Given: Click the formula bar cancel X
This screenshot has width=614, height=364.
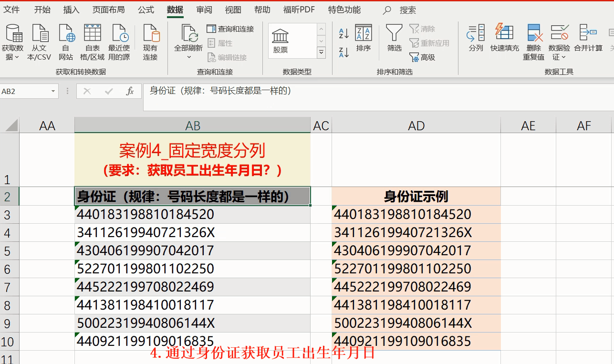Looking at the screenshot, I should pos(87,91).
